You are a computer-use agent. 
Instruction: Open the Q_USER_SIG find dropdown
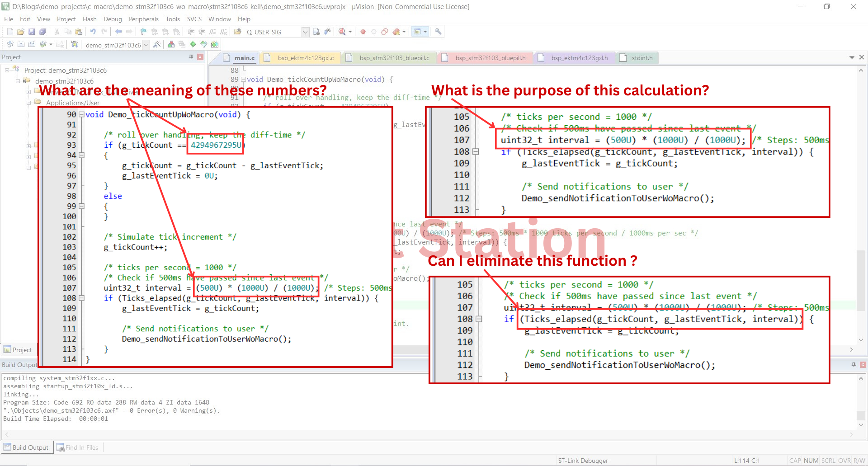pos(305,32)
